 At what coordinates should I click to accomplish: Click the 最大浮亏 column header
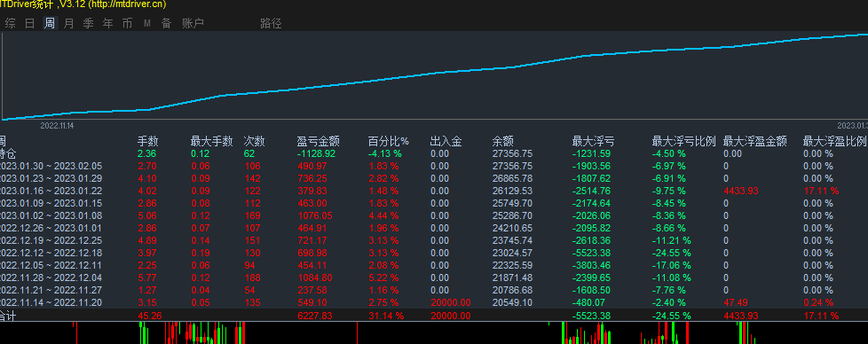[593, 142]
